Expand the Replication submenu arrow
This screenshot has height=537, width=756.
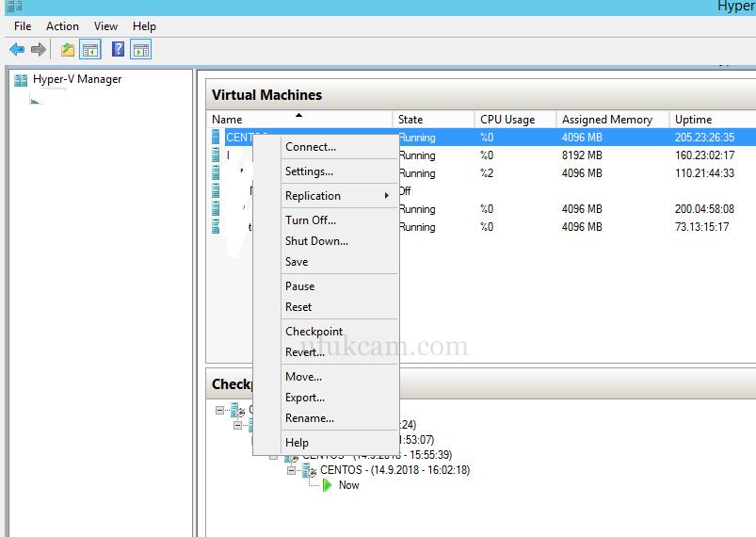387,195
